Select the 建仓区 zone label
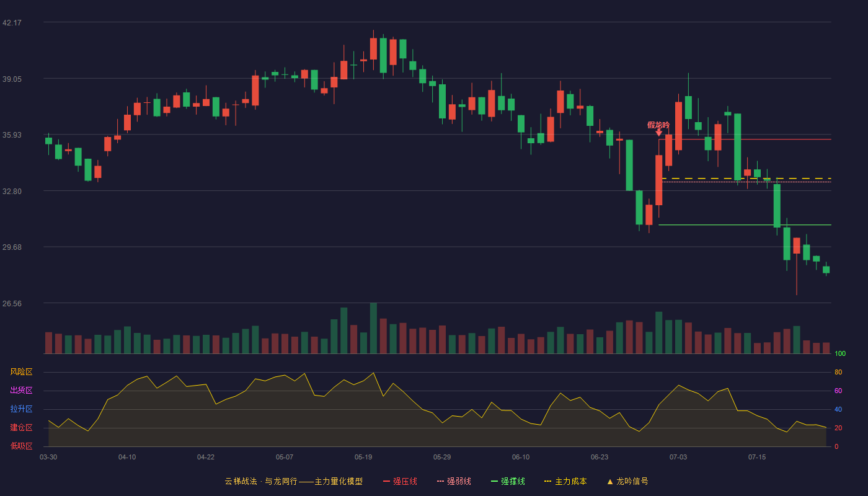The height and width of the screenshot is (496, 868). click(21, 428)
